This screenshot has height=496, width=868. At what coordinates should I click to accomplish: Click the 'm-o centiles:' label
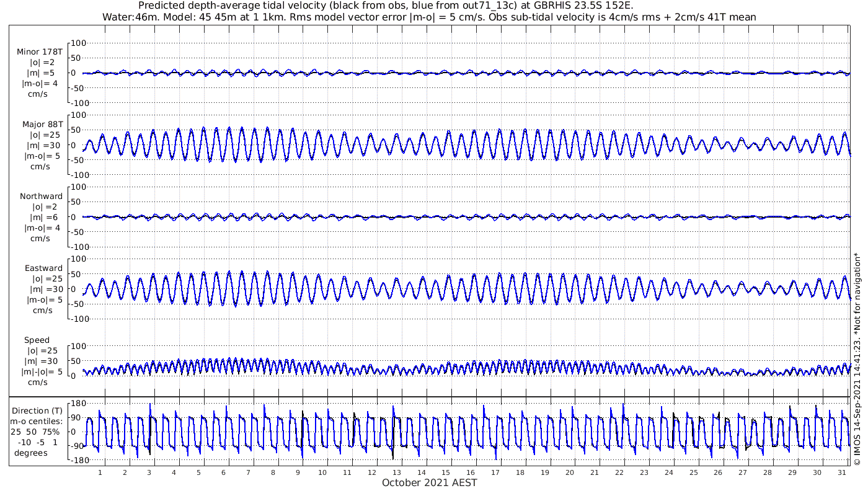coord(37,421)
